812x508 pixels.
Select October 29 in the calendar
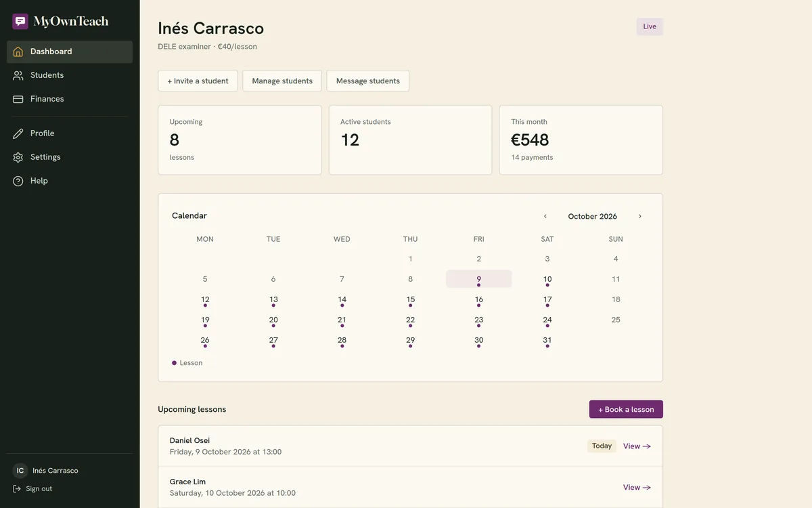point(411,340)
